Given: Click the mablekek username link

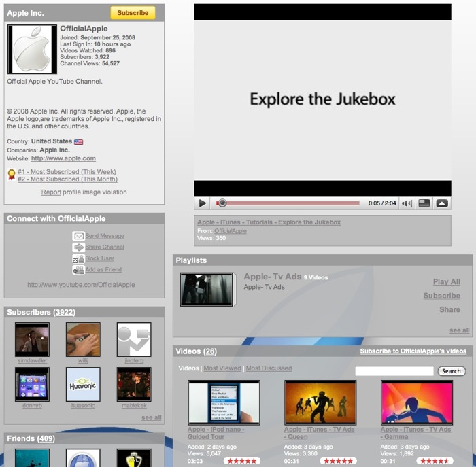Looking at the screenshot, I should point(134,405).
